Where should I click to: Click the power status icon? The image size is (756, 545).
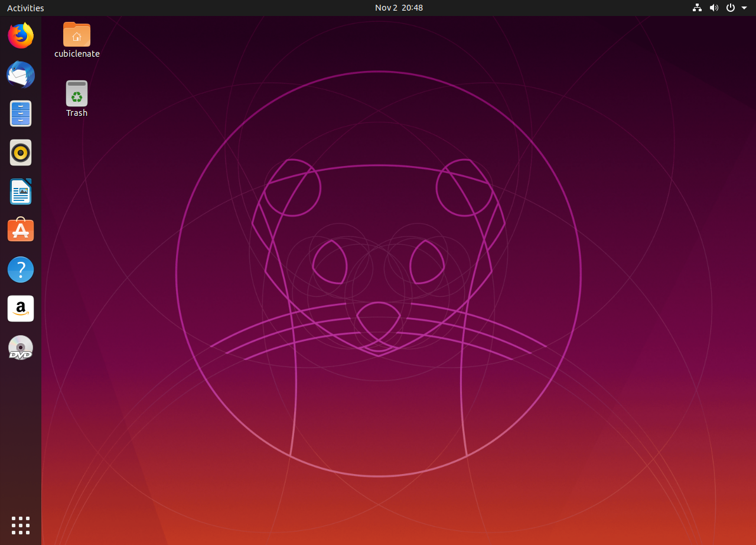pos(730,8)
